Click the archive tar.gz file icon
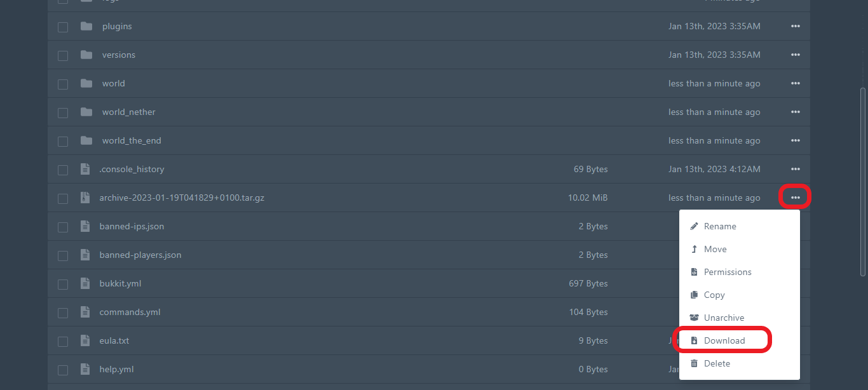868x390 pixels. pos(85,198)
